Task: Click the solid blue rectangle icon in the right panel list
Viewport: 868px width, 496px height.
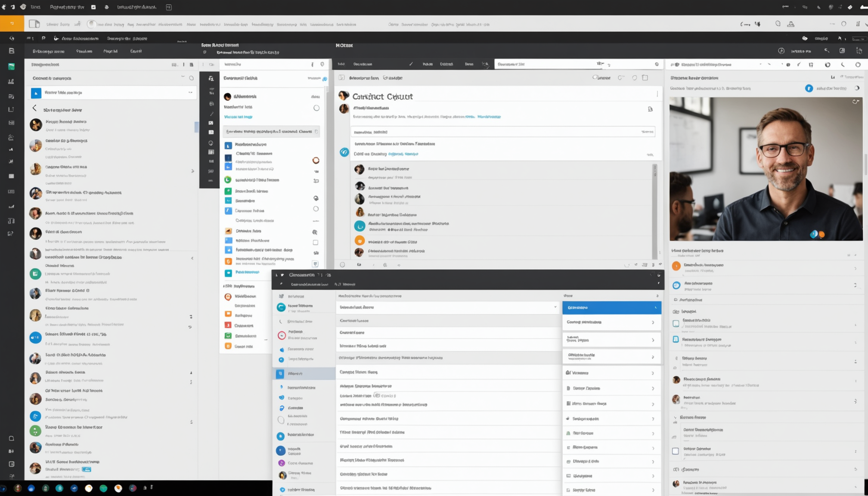Action: 676,339
